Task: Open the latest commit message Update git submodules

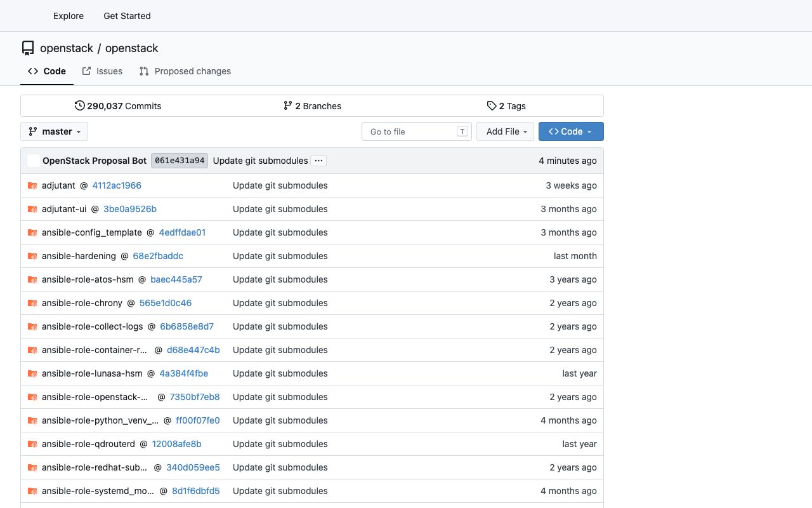Action: pyautogui.click(x=261, y=161)
